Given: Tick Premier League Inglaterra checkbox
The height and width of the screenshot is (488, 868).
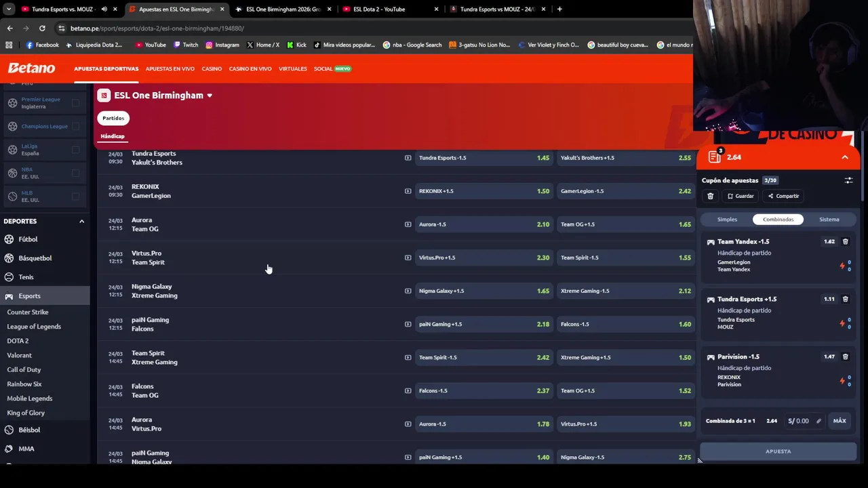Looking at the screenshot, I should point(75,103).
